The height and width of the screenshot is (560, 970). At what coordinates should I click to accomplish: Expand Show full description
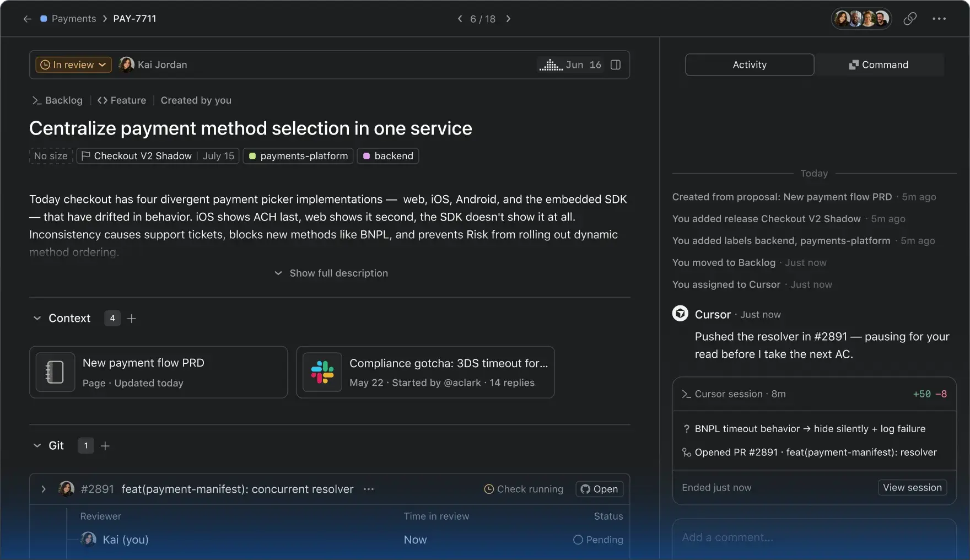click(331, 273)
